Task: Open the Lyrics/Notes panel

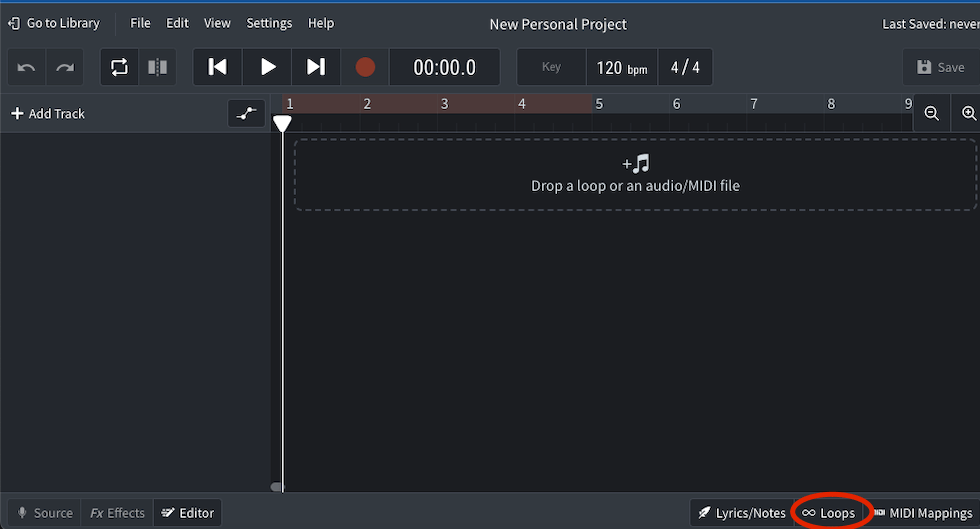Action: click(741, 513)
